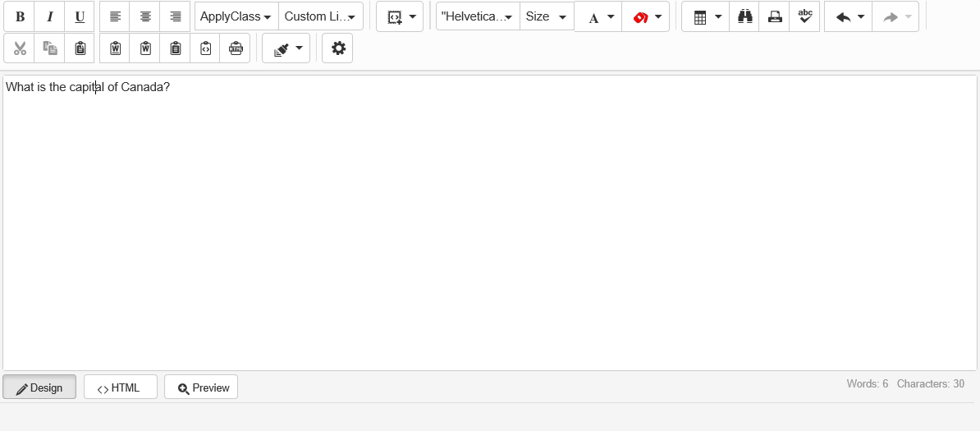Print the document using the printer icon

[x=774, y=16]
